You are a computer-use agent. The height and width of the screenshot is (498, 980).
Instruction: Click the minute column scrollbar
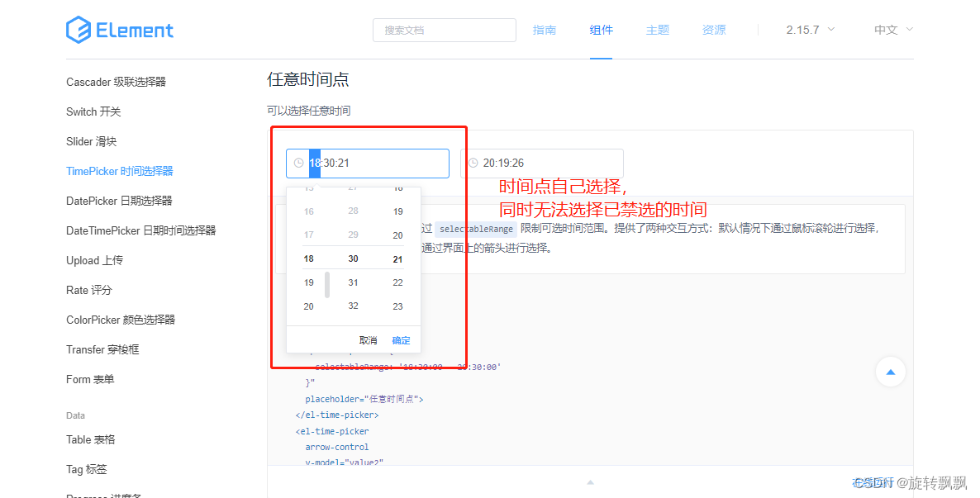point(328,285)
